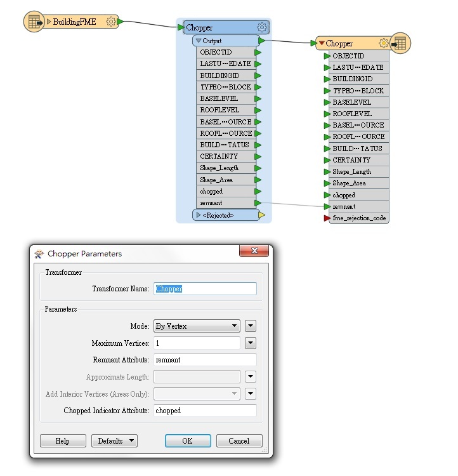Click Shape_Area attribute output arrow in transformer
Viewport: 458px width, 476px height.
pos(258,180)
